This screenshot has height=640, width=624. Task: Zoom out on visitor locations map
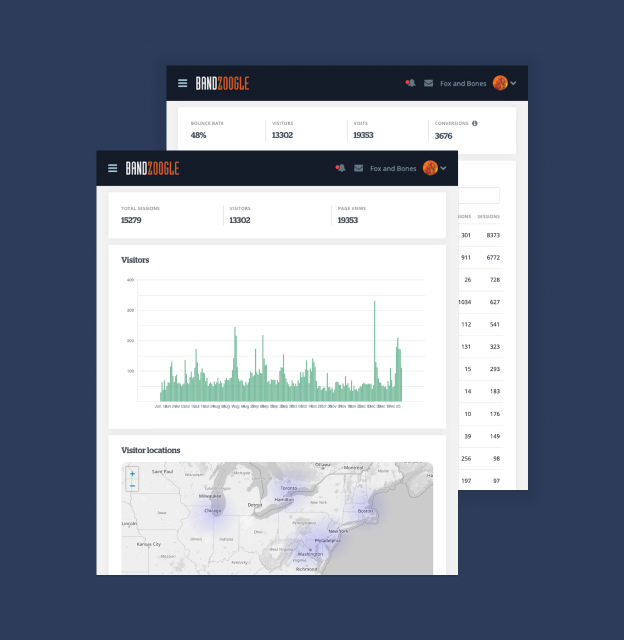tap(132, 486)
